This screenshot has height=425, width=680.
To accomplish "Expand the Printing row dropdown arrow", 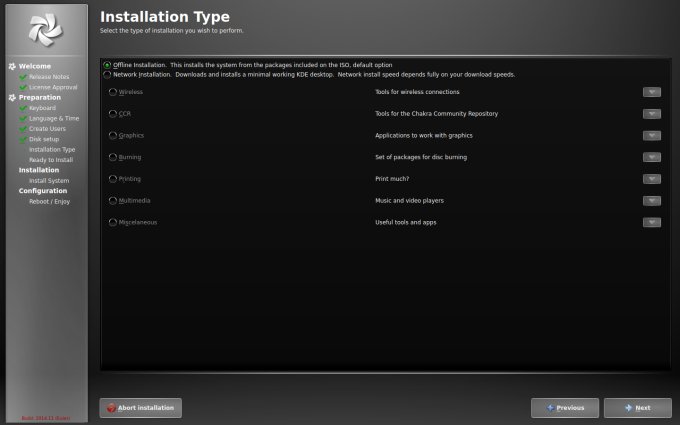I will point(652,179).
